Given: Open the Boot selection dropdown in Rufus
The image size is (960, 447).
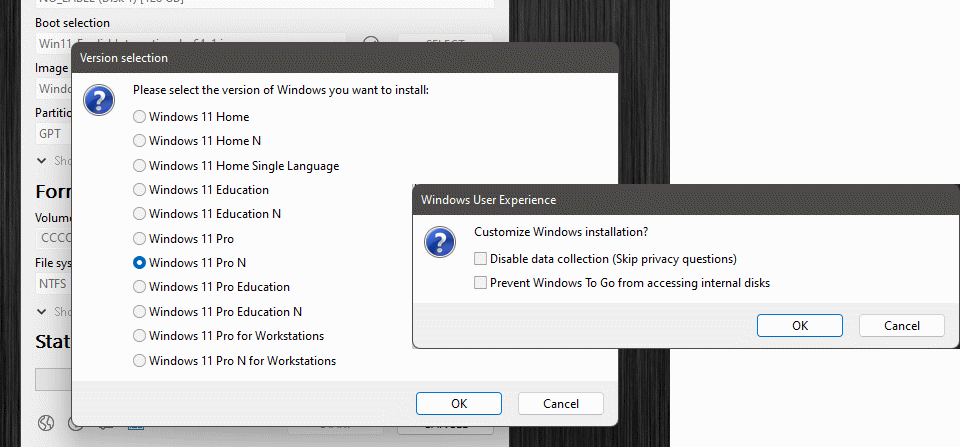Looking at the screenshot, I should coord(190,43).
